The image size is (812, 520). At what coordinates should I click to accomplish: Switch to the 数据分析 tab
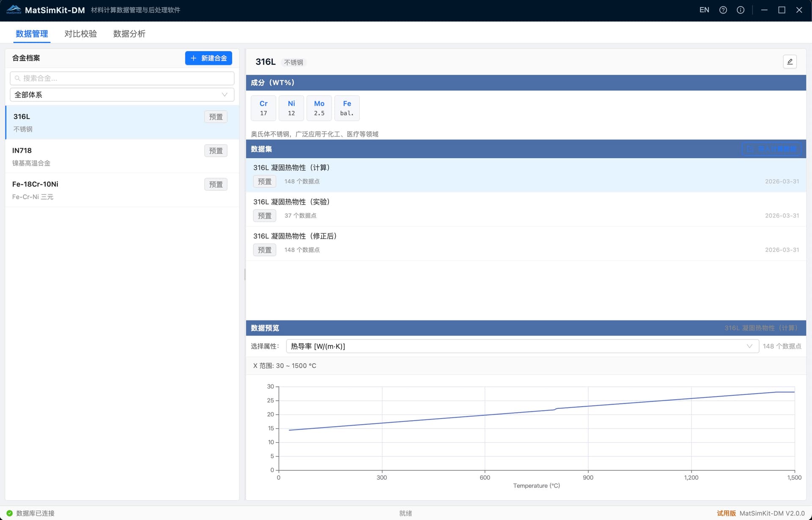(129, 33)
